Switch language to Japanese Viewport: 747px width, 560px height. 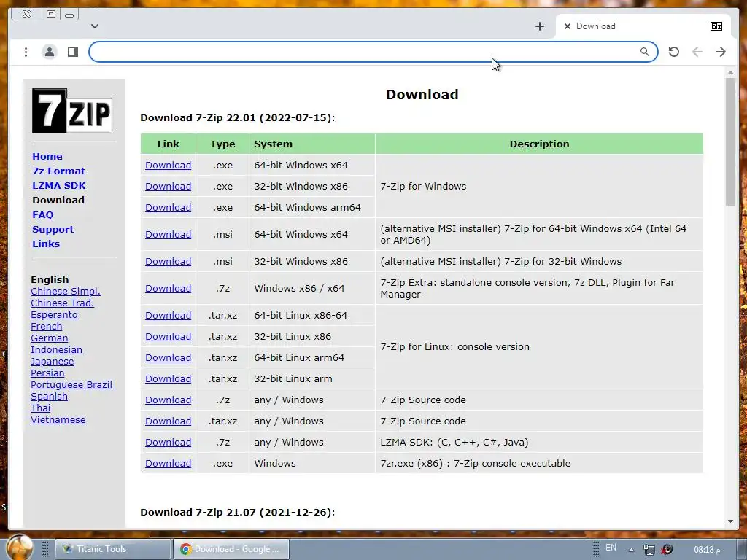(x=52, y=362)
